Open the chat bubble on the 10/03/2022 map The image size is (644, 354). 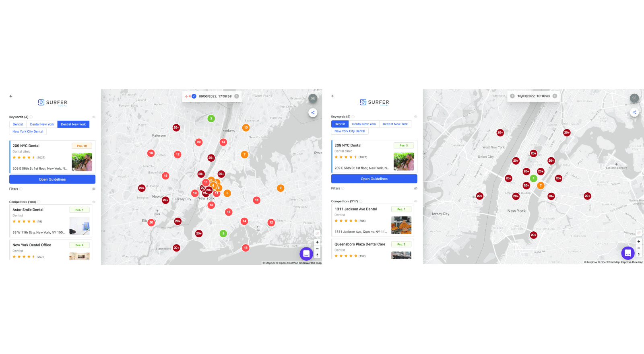coord(628,253)
